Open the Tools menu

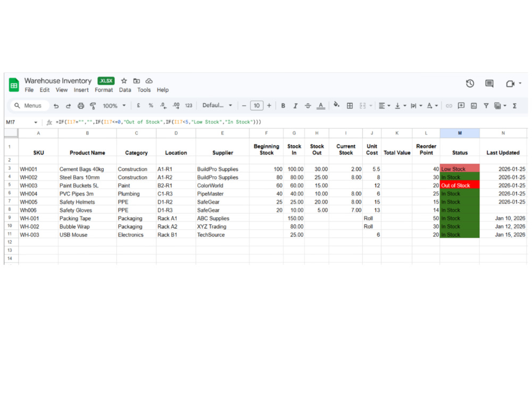click(144, 90)
